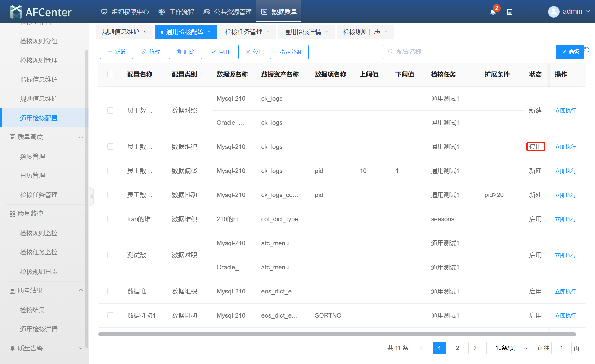
Task: Toggle the select-all header checkbox
Action: pos(110,74)
